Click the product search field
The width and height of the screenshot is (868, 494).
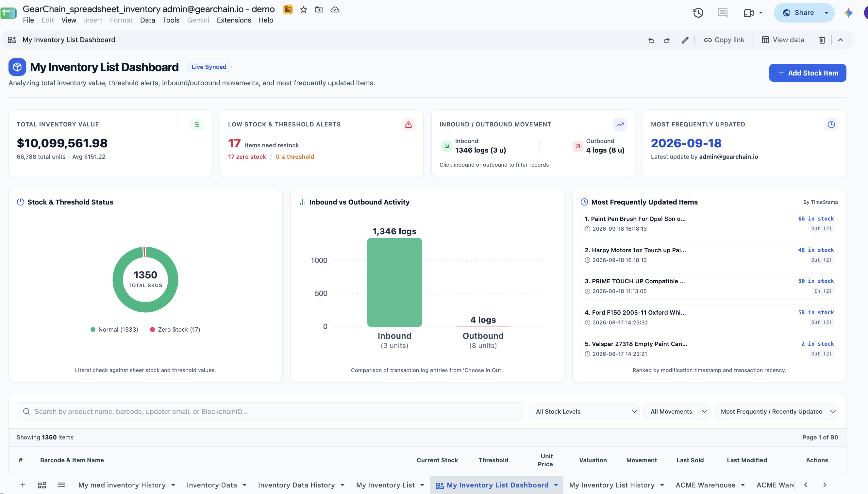(x=270, y=412)
